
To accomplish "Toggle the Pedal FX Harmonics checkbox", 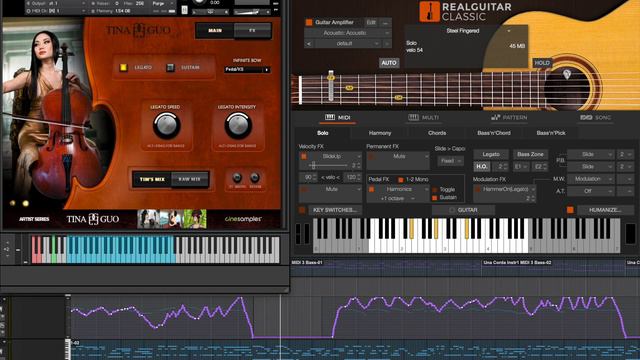I will pyautogui.click(x=371, y=189).
